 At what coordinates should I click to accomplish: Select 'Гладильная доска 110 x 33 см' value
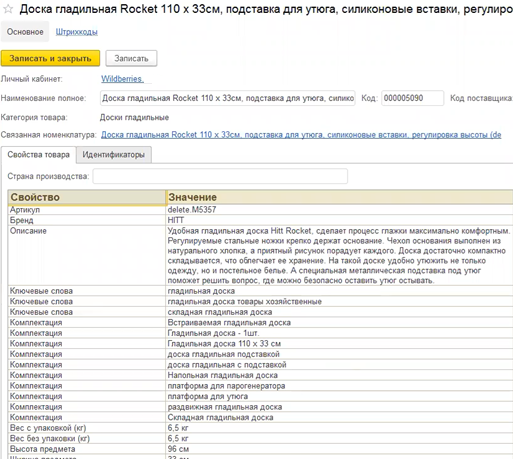(x=339, y=343)
